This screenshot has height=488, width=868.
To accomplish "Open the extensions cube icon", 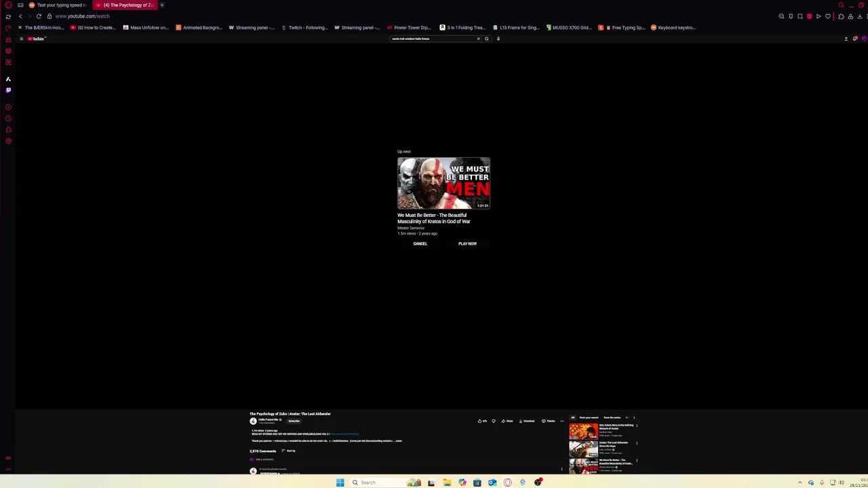I will tap(841, 16).
